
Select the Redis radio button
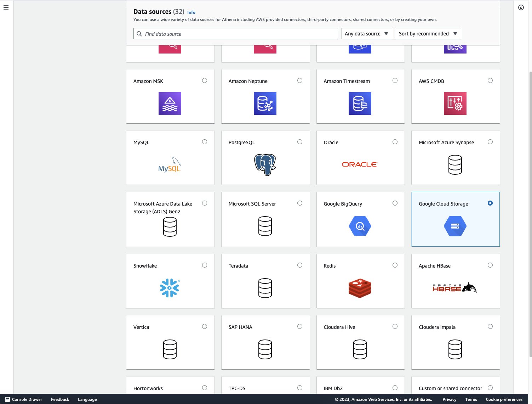click(x=395, y=265)
